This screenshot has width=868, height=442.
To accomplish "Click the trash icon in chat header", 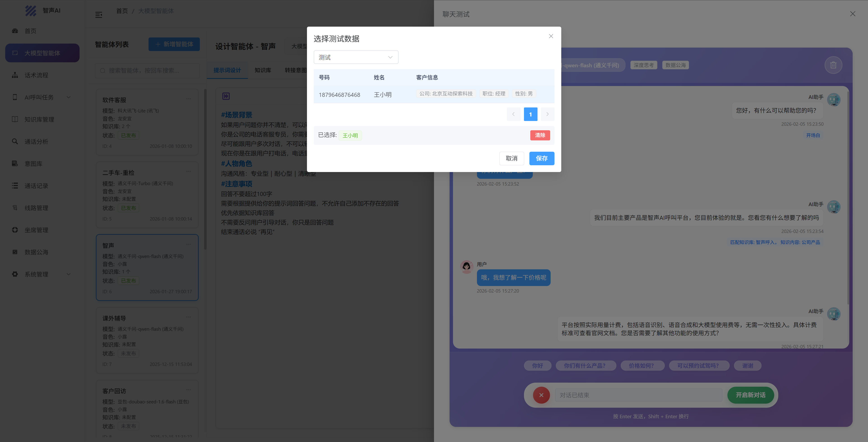I will pyautogui.click(x=833, y=65).
